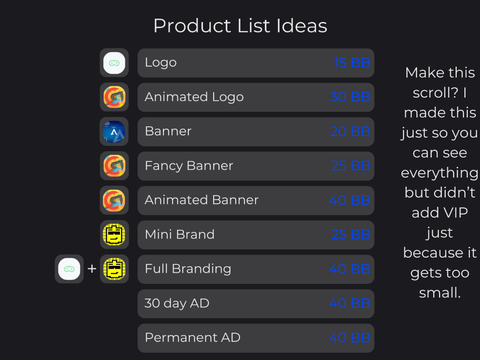Choose the Banner product item
480x360 pixels.
pyautogui.click(x=256, y=131)
